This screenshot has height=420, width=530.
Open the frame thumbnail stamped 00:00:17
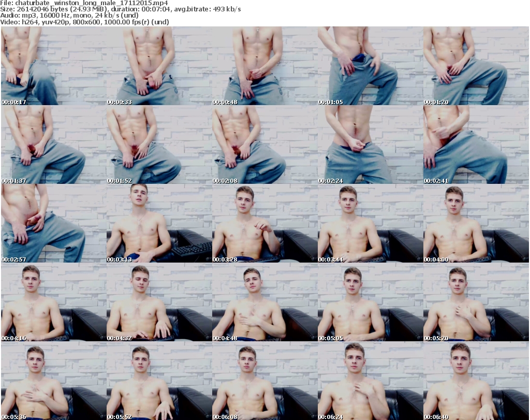click(53, 66)
